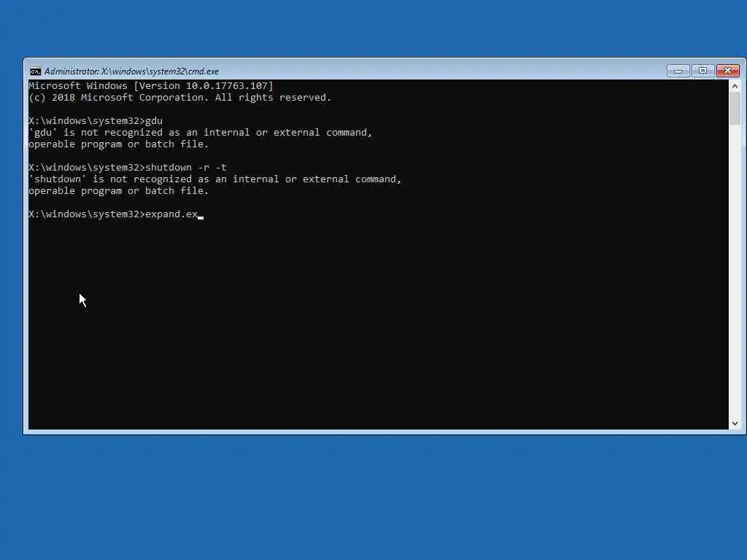Minimize the command prompt window
Screen dimensions: 747x560
click(x=678, y=71)
